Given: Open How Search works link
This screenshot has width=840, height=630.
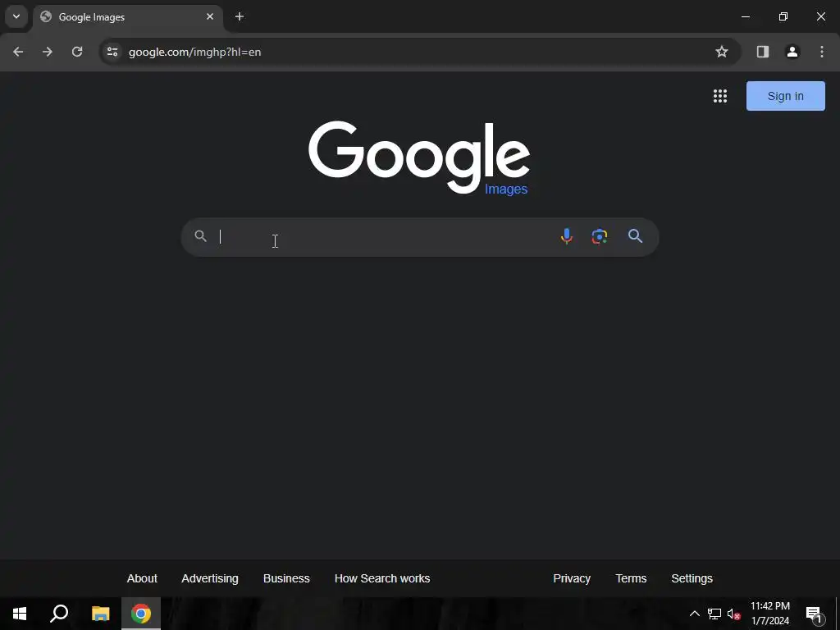Looking at the screenshot, I should coord(382,578).
